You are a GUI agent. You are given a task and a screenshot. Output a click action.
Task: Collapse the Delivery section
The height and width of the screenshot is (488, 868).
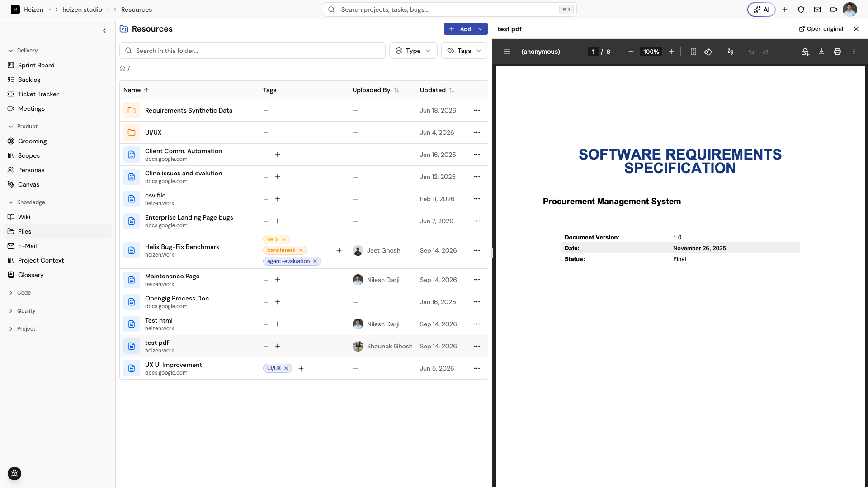pyautogui.click(x=23, y=51)
